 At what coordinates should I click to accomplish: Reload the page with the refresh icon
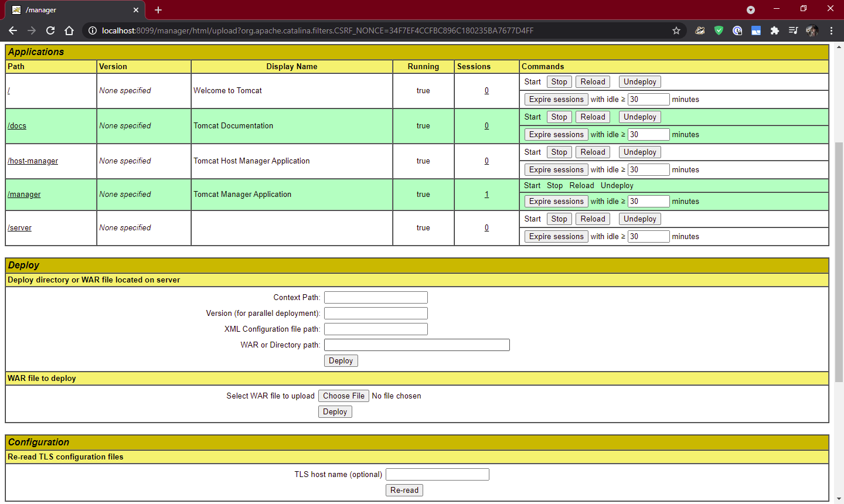click(50, 30)
